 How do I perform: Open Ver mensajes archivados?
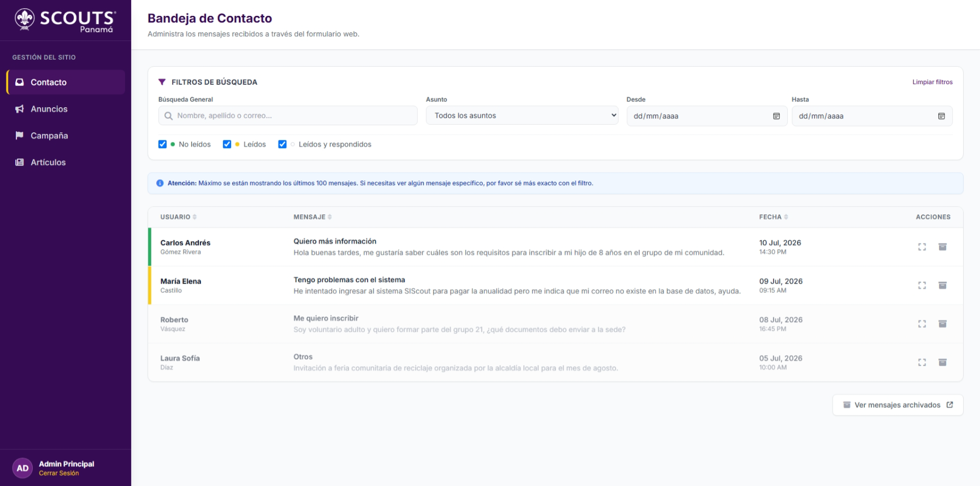[898, 405]
